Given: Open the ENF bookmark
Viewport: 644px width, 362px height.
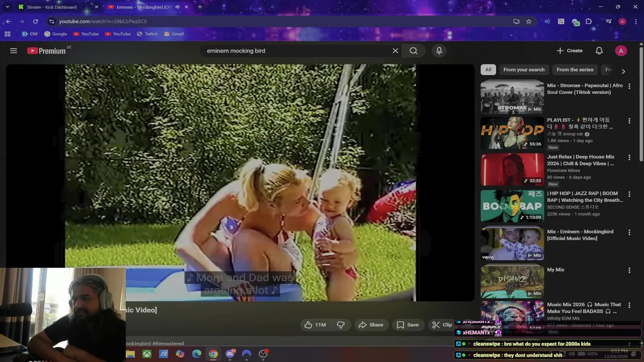Looking at the screenshot, I should click(x=30, y=34).
